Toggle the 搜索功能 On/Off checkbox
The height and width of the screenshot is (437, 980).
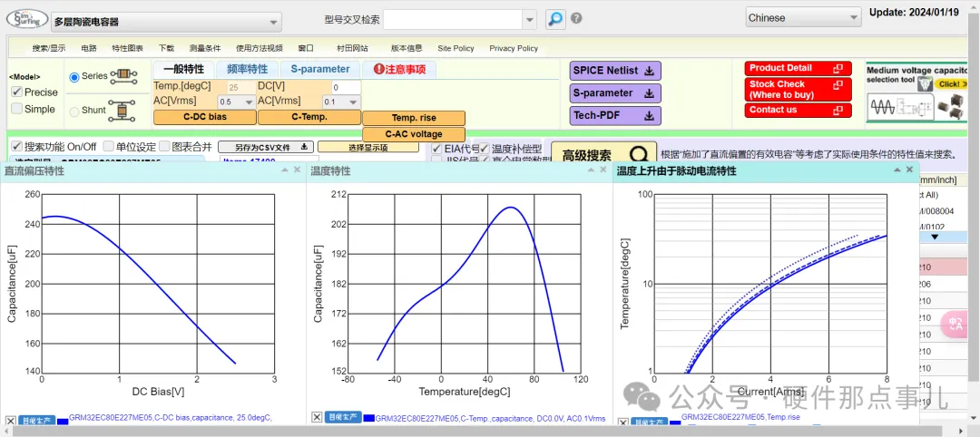pyautogui.click(x=17, y=147)
